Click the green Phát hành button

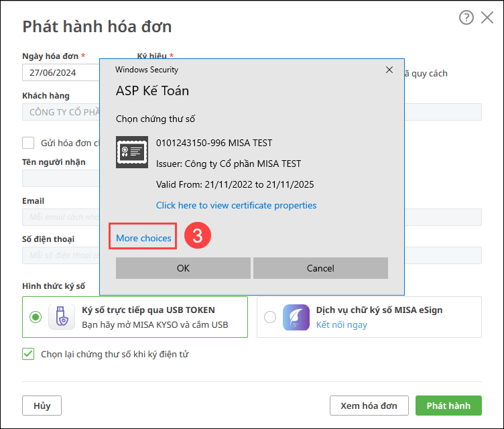[x=448, y=406]
